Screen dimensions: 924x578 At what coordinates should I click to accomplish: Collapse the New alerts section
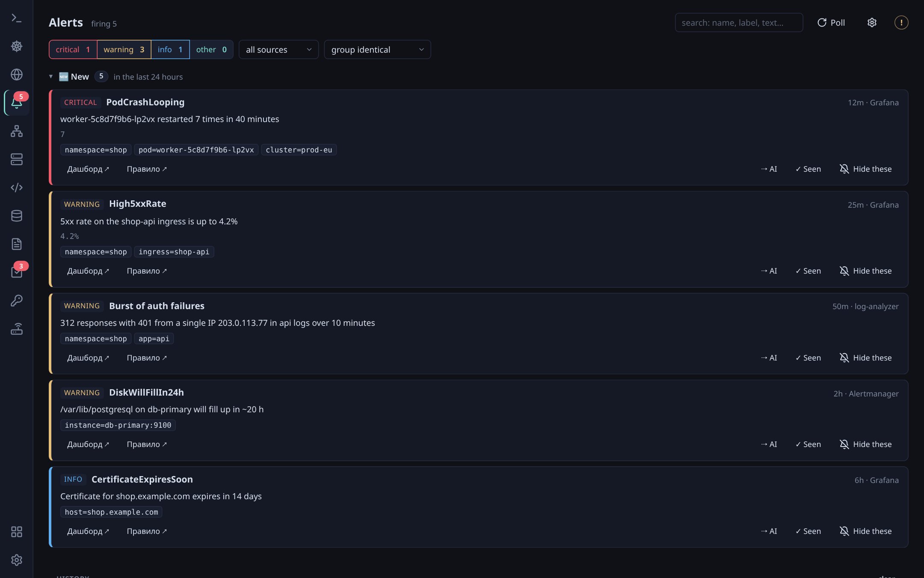51,77
